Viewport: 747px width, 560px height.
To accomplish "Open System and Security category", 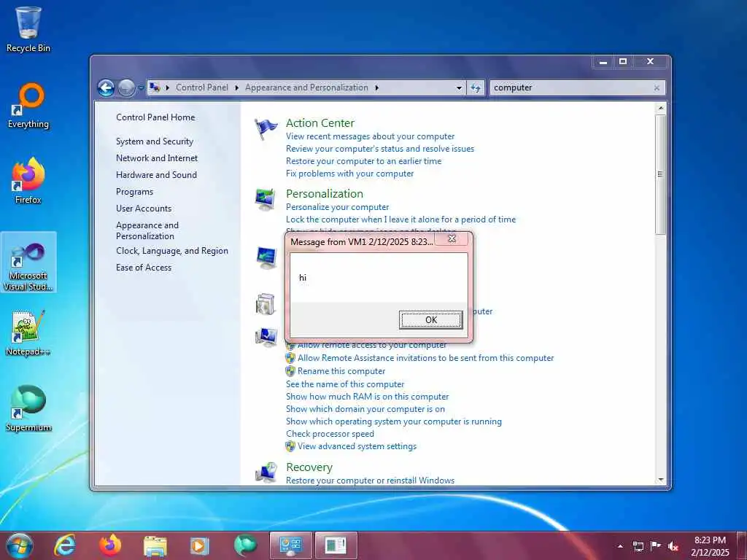I will [155, 141].
